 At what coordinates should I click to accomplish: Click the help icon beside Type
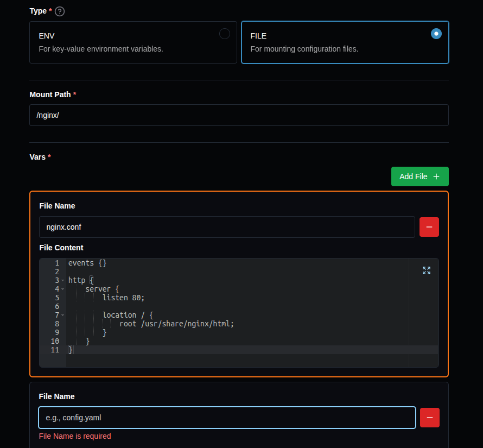point(60,11)
